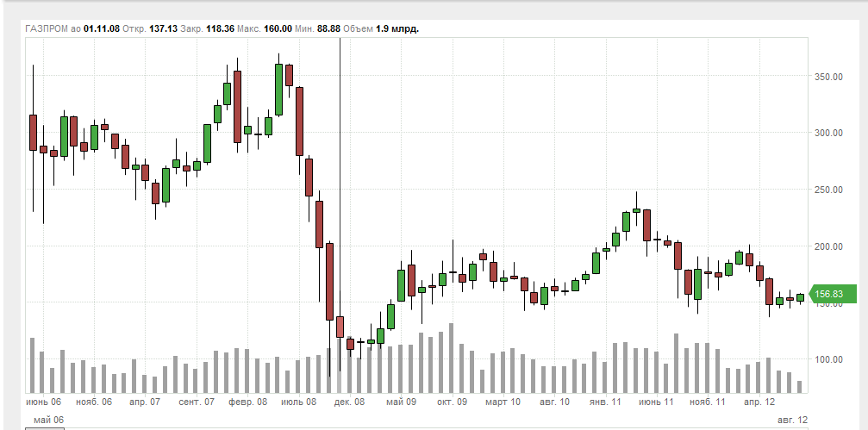Click the май 09 time axis label

pyautogui.click(x=402, y=402)
